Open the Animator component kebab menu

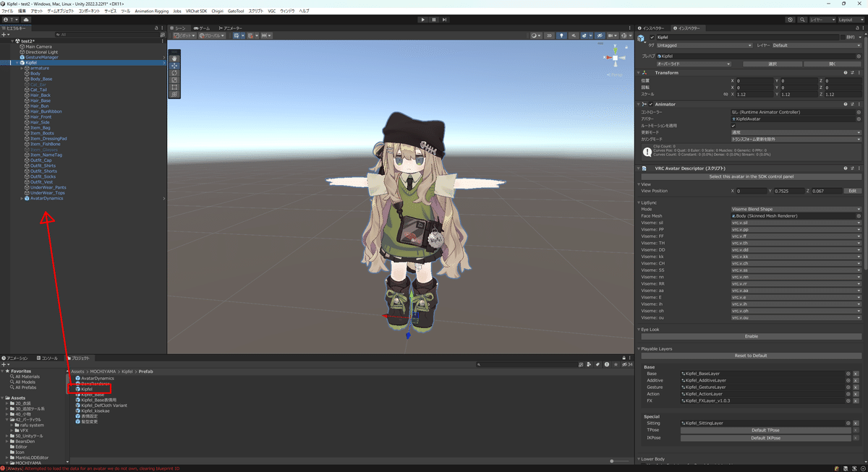pos(859,103)
